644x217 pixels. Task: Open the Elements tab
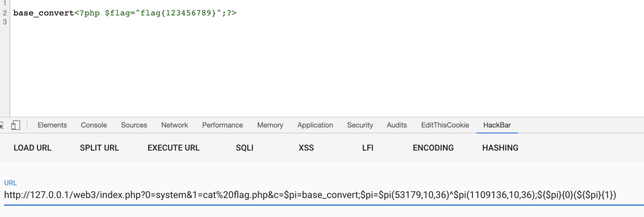click(x=52, y=125)
